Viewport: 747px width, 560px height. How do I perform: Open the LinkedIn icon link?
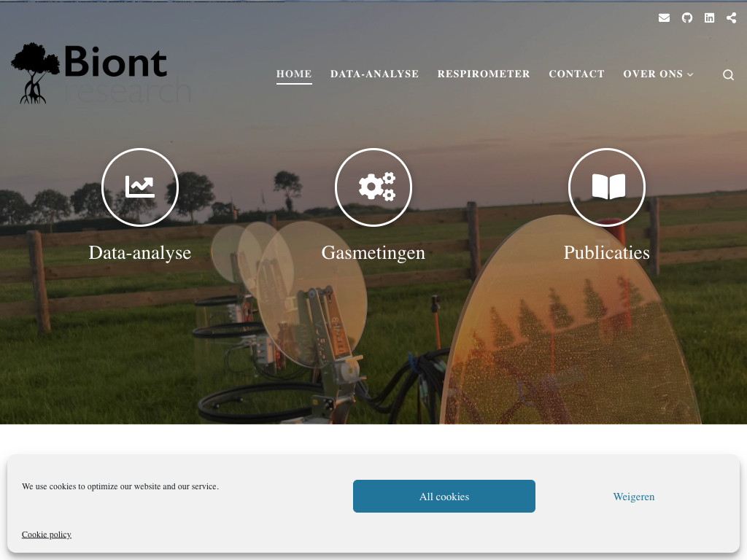pos(709,18)
